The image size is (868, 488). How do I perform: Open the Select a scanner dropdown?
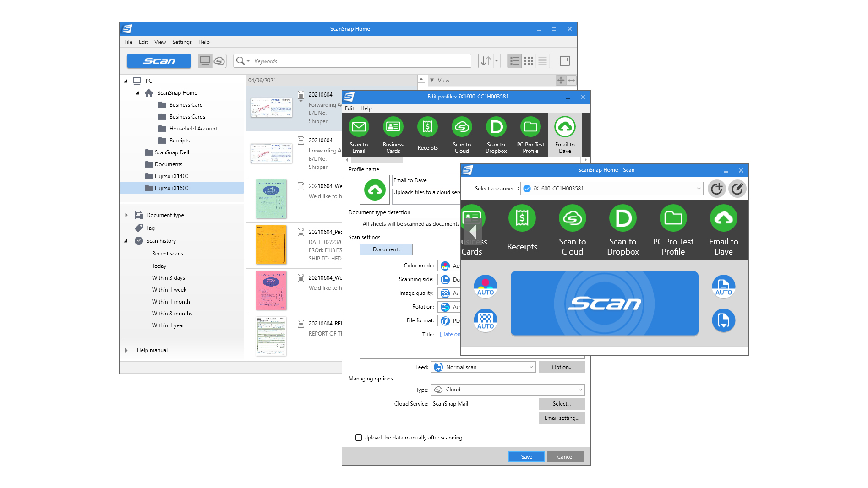tap(611, 189)
